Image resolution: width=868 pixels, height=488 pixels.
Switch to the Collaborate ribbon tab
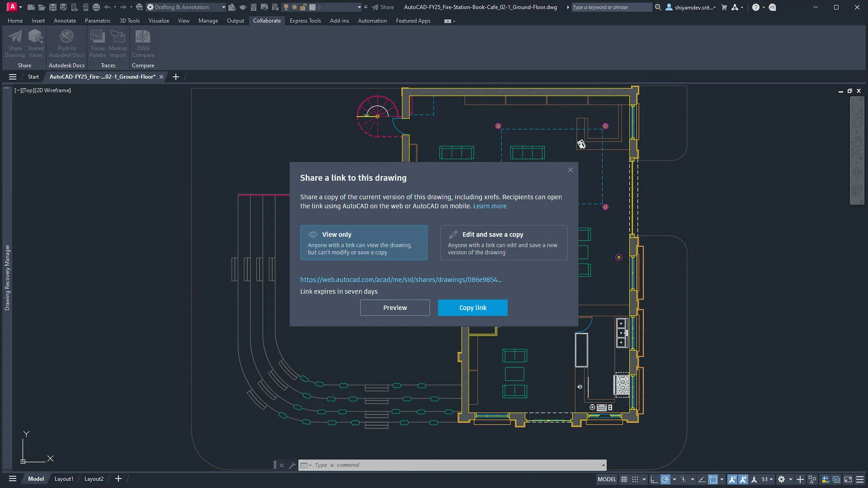click(267, 20)
